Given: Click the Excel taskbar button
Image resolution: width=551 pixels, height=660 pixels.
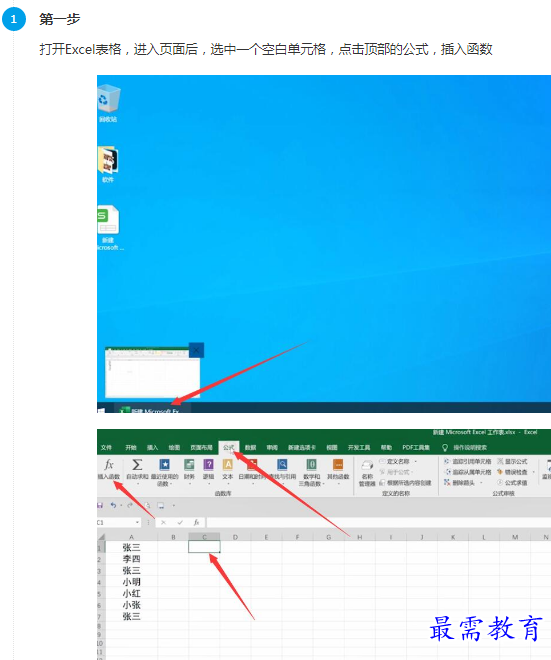Looking at the screenshot, I should pos(152,409).
